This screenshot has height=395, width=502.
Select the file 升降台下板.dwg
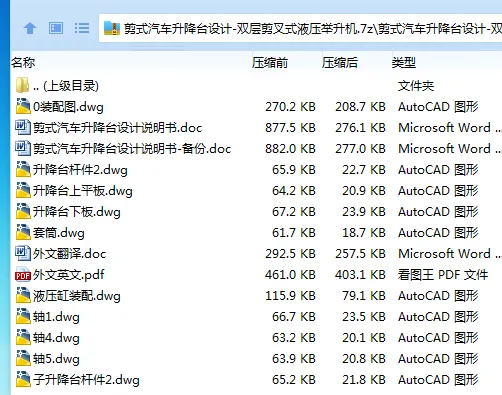(77, 212)
